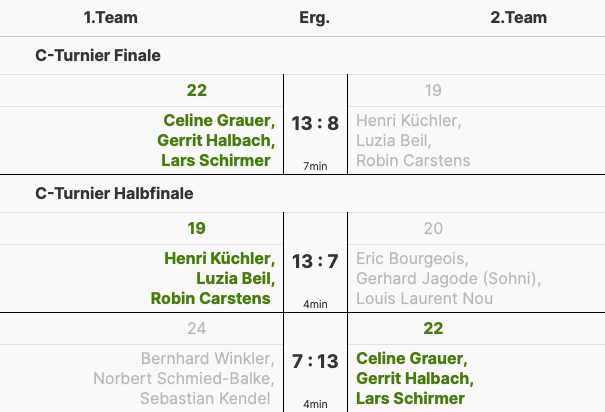Select the C-Turnier Halbfinale section heading
Image resolution: width=605 pixels, height=412 pixels.
(x=114, y=193)
